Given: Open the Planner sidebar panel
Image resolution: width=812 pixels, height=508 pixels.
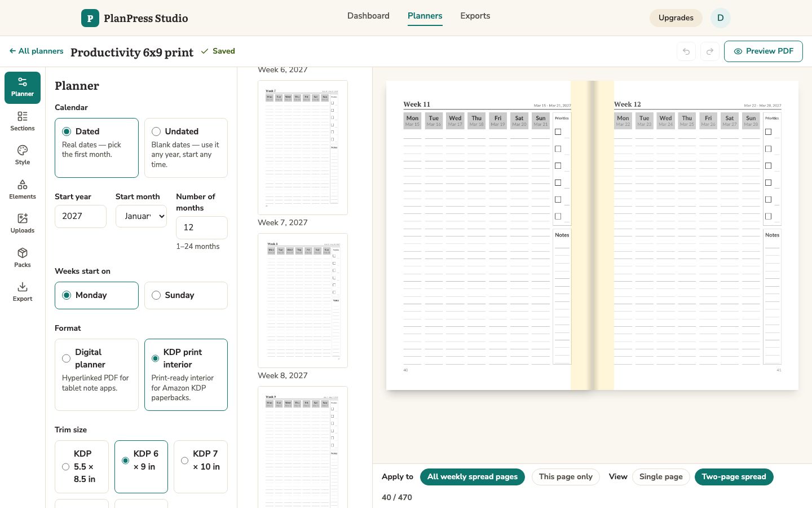Looking at the screenshot, I should (23, 87).
